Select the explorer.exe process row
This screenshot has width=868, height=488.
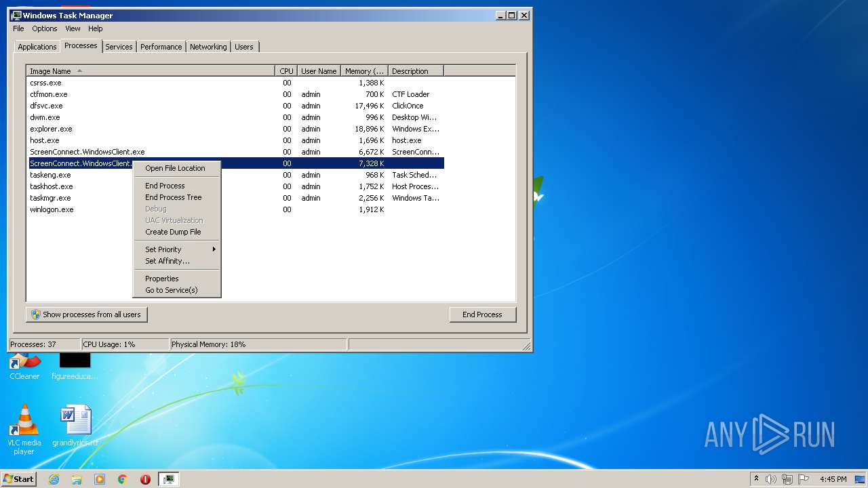point(235,129)
